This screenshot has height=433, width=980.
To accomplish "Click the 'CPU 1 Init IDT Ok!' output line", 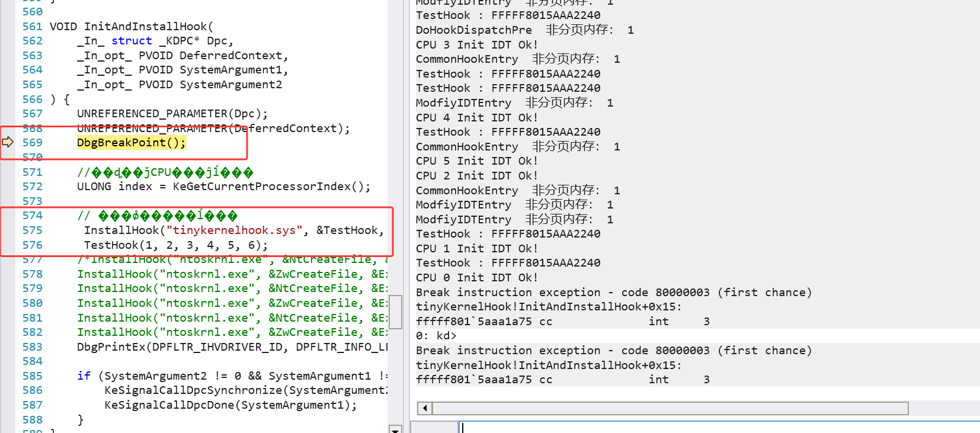I will pos(477,249).
